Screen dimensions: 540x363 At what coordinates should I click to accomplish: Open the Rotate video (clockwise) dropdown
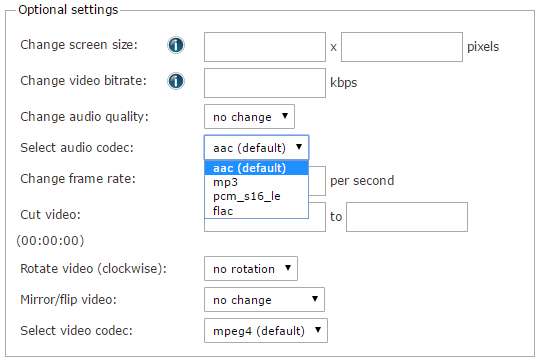251,269
